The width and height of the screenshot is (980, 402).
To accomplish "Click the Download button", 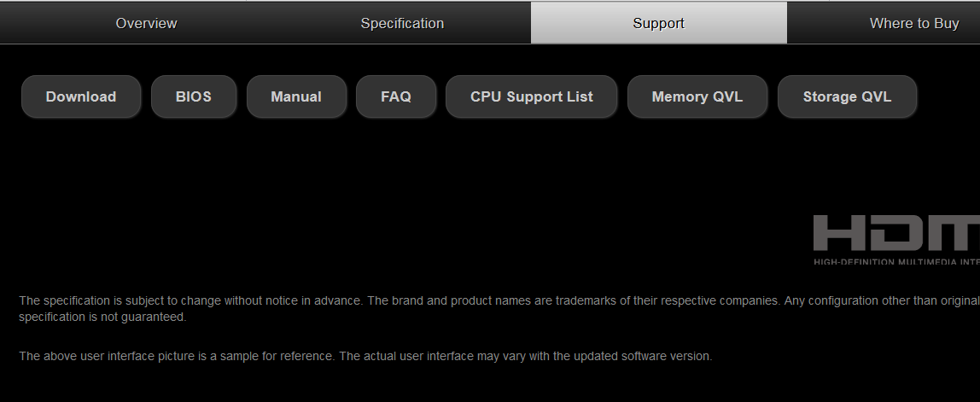I will (x=81, y=96).
